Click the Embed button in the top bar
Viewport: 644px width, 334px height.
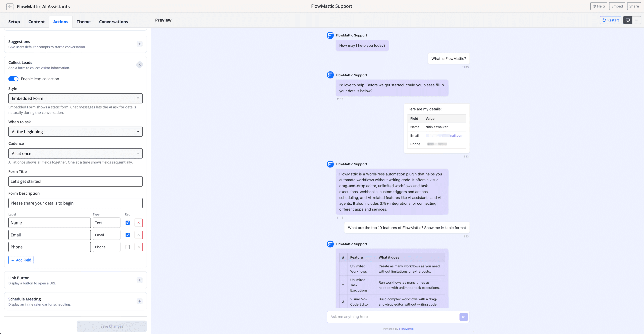pyautogui.click(x=617, y=6)
